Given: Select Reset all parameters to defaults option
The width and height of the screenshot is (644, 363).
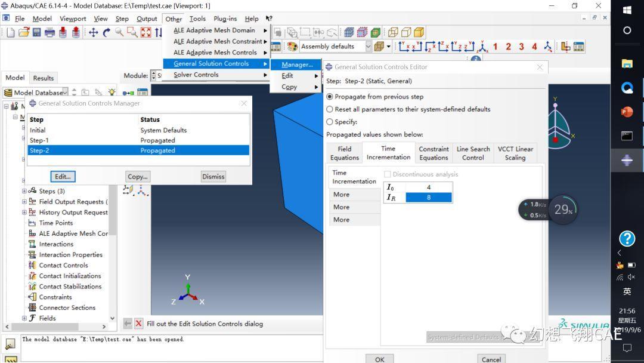Looking at the screenshot, I should (329, 109).
